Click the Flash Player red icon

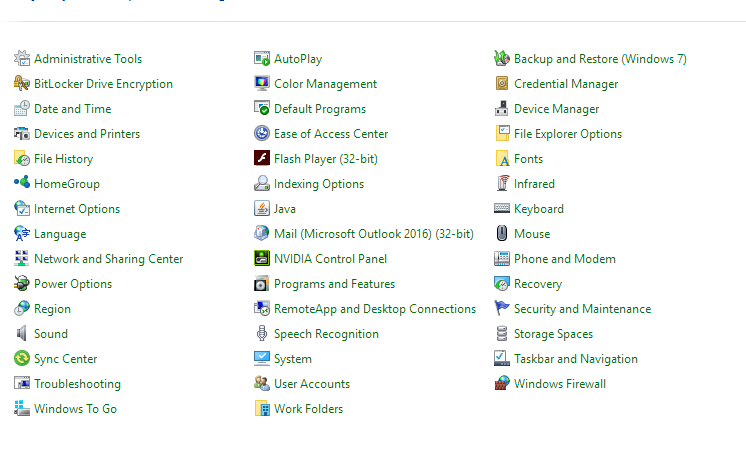coord(262,159)
